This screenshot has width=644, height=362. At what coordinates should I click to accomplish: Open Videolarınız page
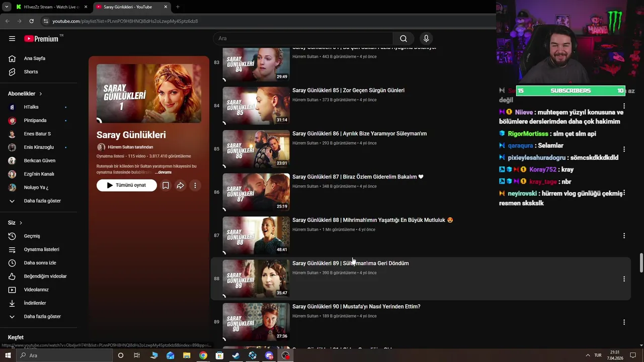coord(39,290)
